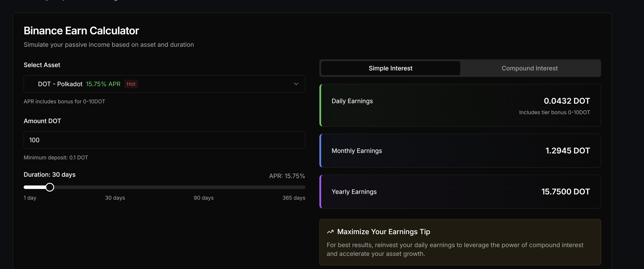Click the Amount DOT input field

click(164, 140)
